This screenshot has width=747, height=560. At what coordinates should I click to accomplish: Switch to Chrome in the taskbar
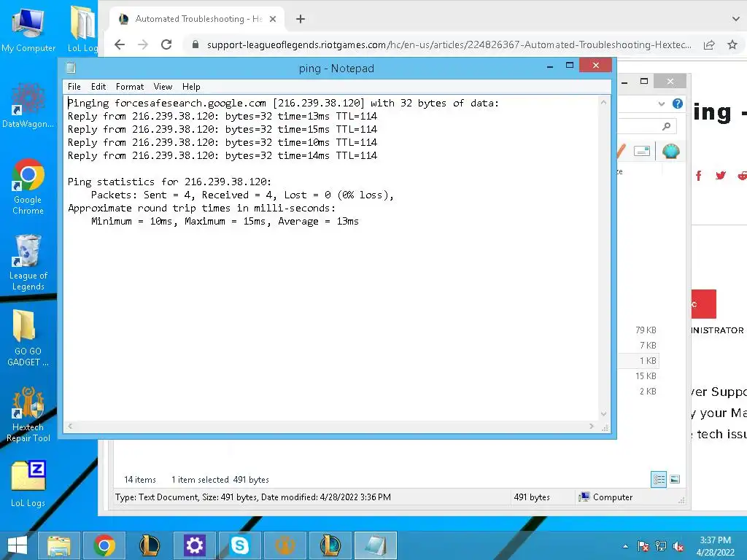click(104, 545)
